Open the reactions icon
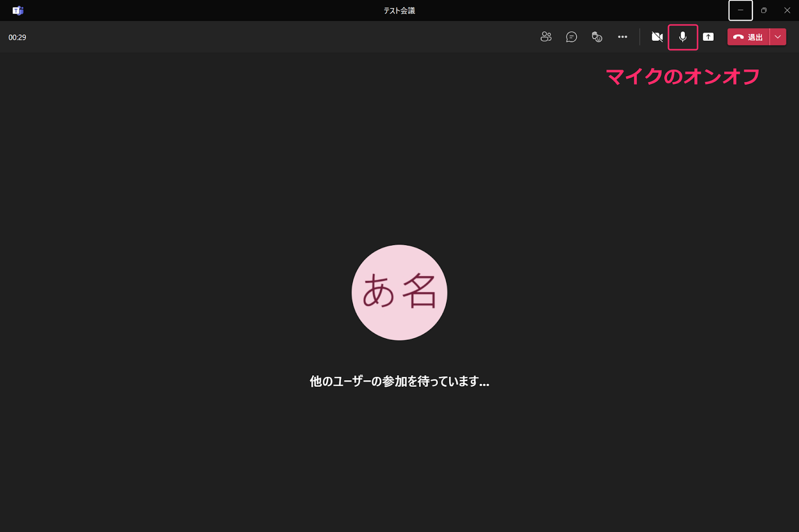This screenshot has height=532, width=799. coord(597,37)
